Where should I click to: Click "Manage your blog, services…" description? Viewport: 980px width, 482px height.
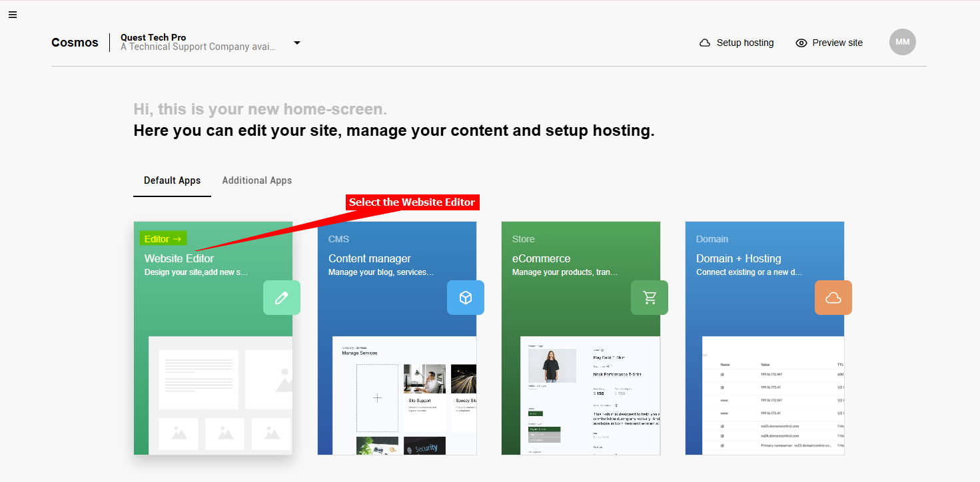(x=381, y=272)
